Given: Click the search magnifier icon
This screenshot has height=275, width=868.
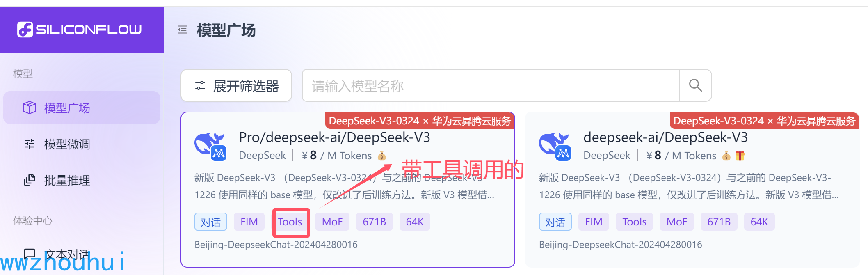Looking at the screenshot, I should (695, 85).
